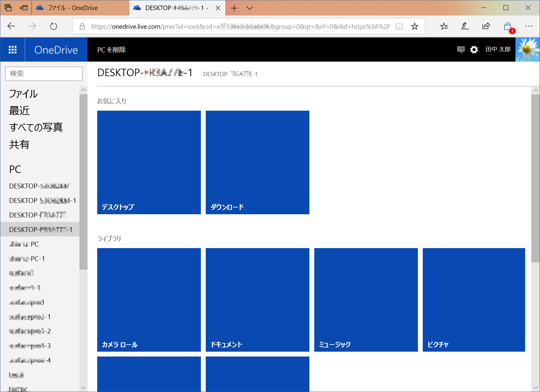Viewport: 540px width, 392px height.
Task: Select the sidebar PC entry ending in -4
Action: tap(40, 360)
